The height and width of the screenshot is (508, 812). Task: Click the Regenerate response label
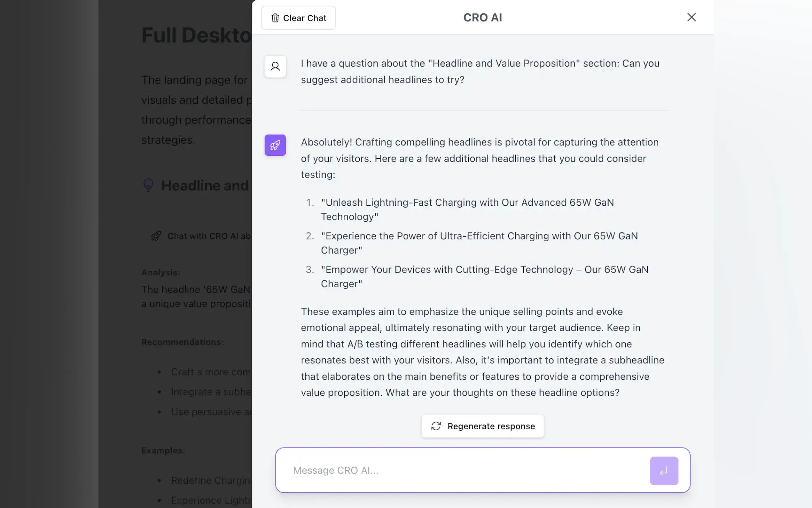[491, 426]
